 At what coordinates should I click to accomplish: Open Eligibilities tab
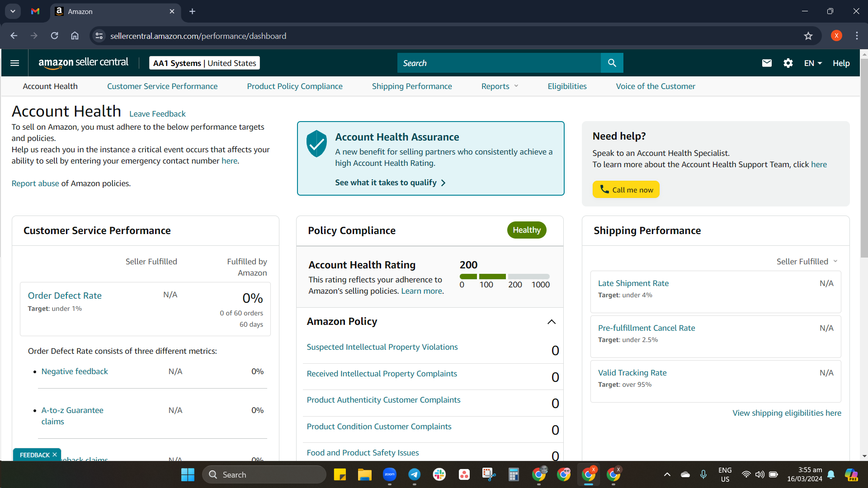(567, 86)
